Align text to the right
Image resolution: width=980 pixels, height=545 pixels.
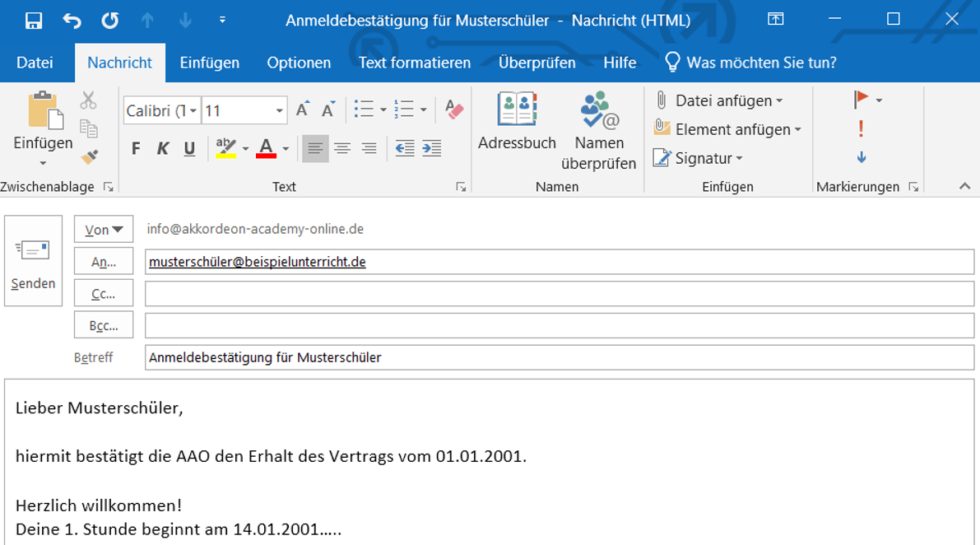pos(369,149)
